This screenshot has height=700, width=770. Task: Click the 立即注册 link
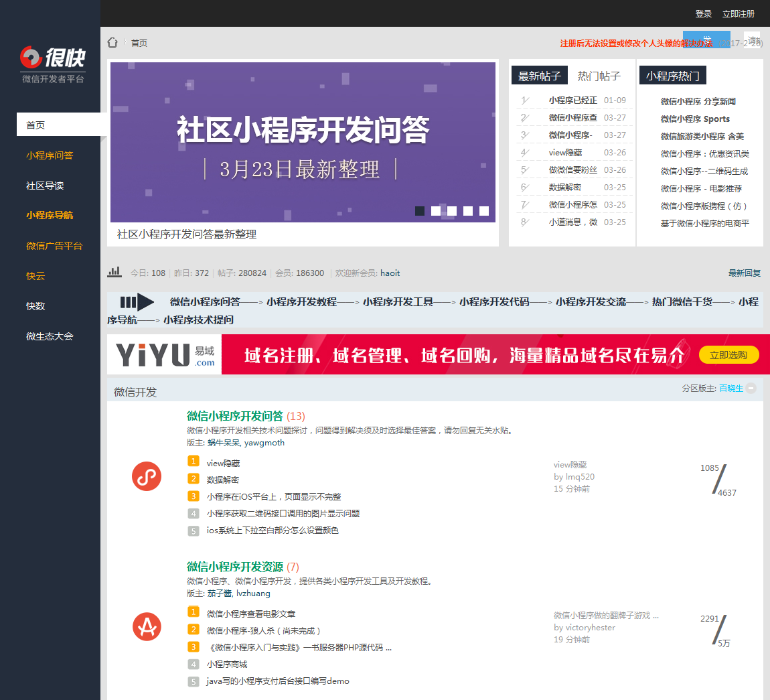[x=738, y=14]
